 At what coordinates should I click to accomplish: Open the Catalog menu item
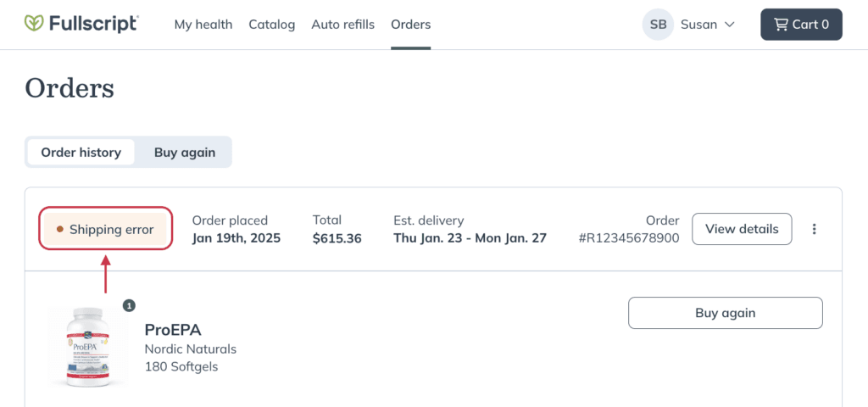(x=272, y=25)
